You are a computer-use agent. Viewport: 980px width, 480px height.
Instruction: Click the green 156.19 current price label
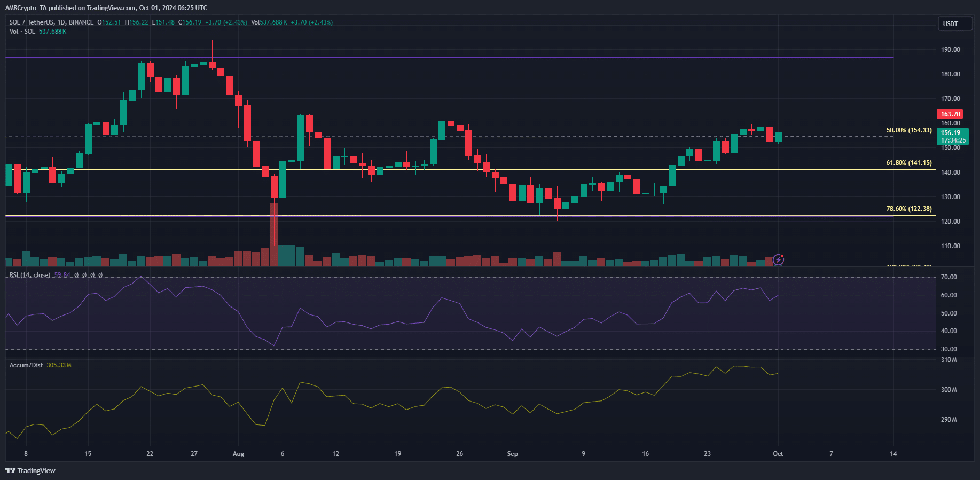(952, 137)
